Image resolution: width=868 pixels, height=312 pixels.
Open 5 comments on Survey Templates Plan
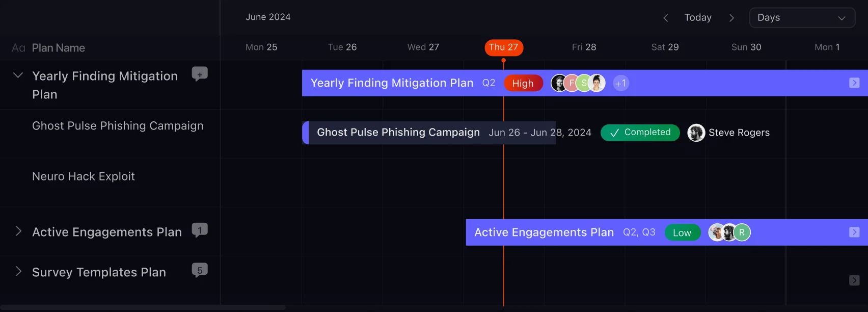[200, 270]
